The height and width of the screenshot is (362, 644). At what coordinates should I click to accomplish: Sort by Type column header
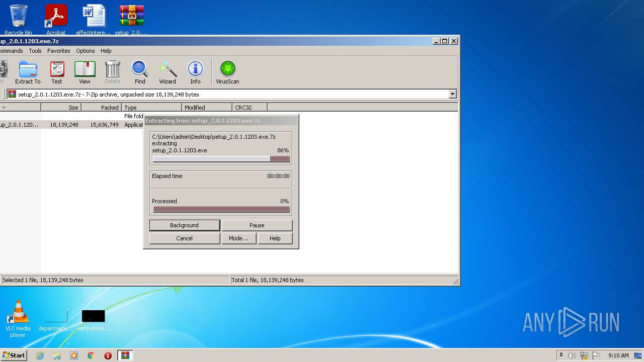151,107
